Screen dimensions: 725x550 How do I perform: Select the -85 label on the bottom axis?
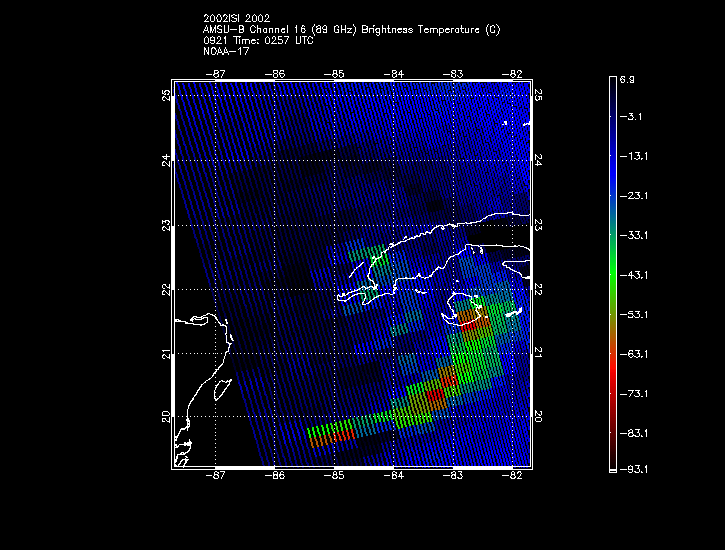point(334,475)
